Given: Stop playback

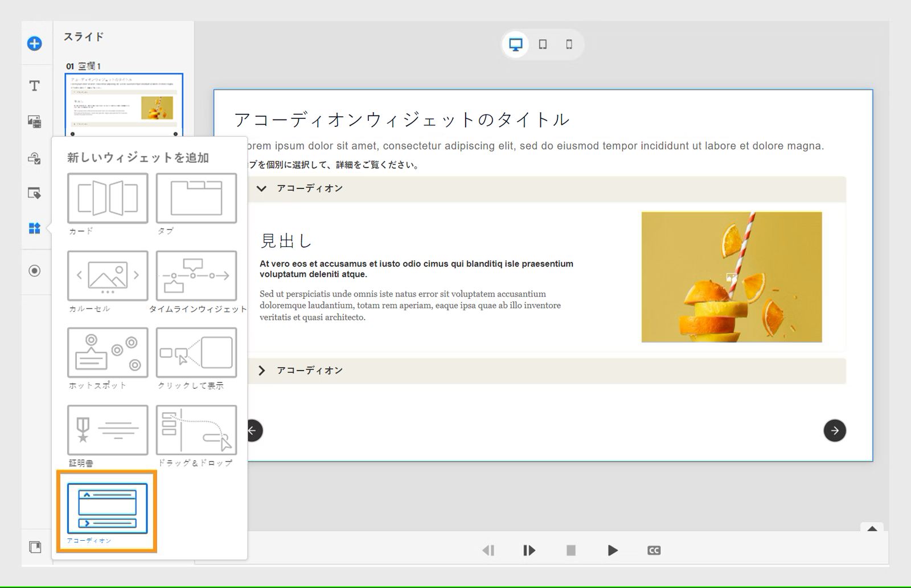Looking at the screenshot, I should click(571, 550).
